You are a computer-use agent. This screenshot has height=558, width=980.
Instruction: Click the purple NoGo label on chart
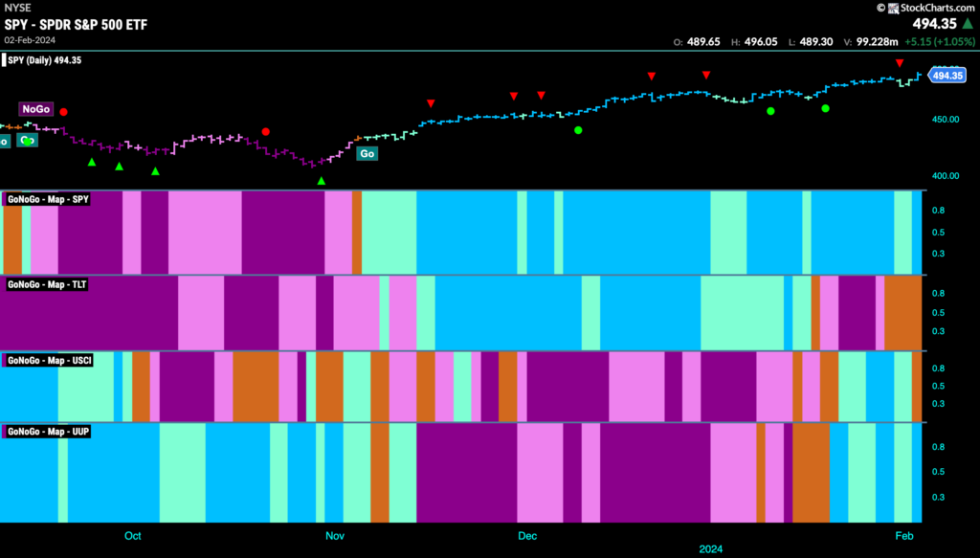click(35, 109)
